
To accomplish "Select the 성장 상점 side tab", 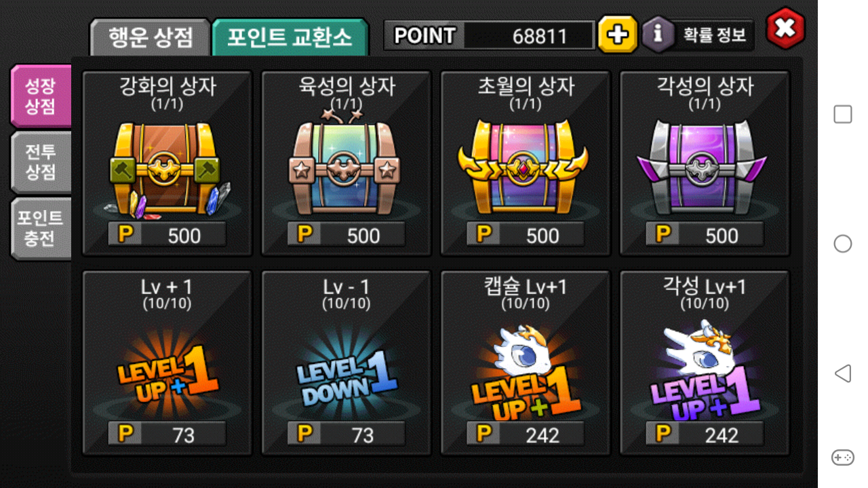I will (x=41, y=96).
